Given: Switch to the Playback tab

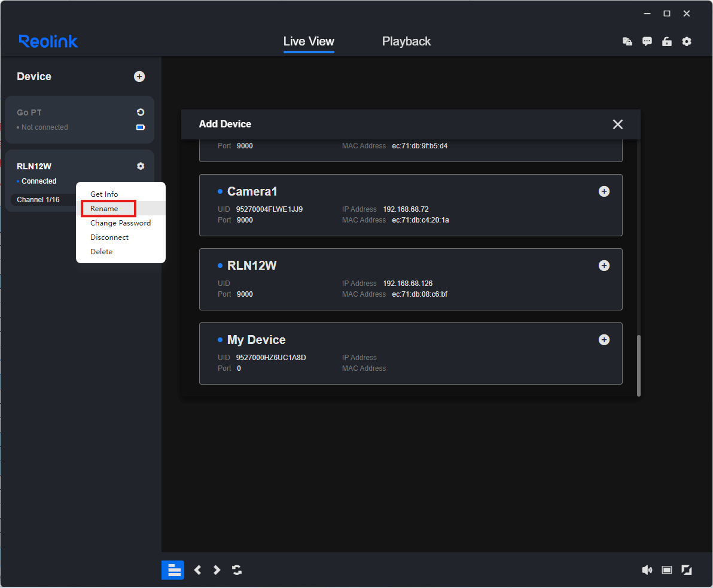Looking at the screenshot, I should pos(406,41).
